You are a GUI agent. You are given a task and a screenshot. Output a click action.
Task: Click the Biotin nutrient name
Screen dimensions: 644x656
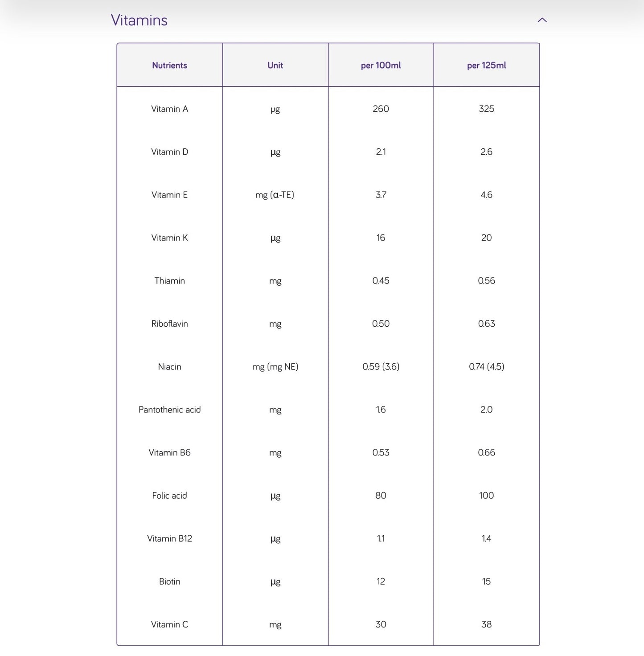(169, 582)
